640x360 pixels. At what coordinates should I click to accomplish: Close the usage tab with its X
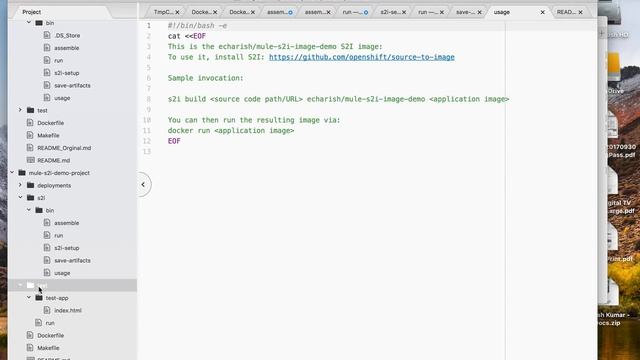[542, 12]
